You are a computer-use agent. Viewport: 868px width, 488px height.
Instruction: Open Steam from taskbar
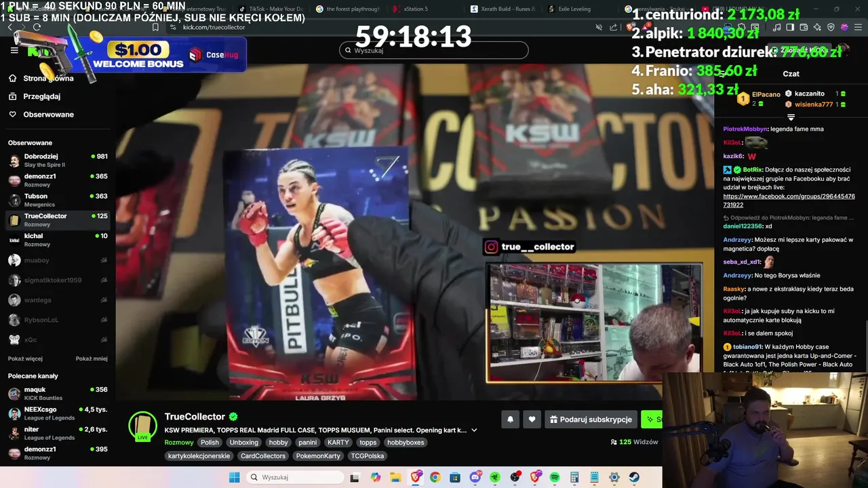[634, 477]
